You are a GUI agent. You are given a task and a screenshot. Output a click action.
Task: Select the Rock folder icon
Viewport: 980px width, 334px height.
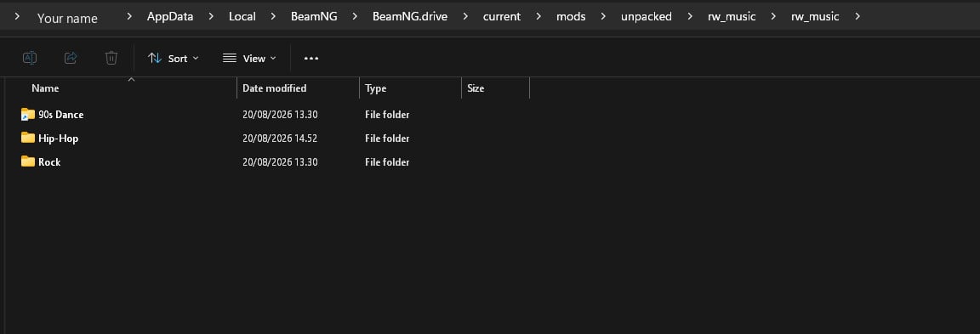tap(27, 161)
